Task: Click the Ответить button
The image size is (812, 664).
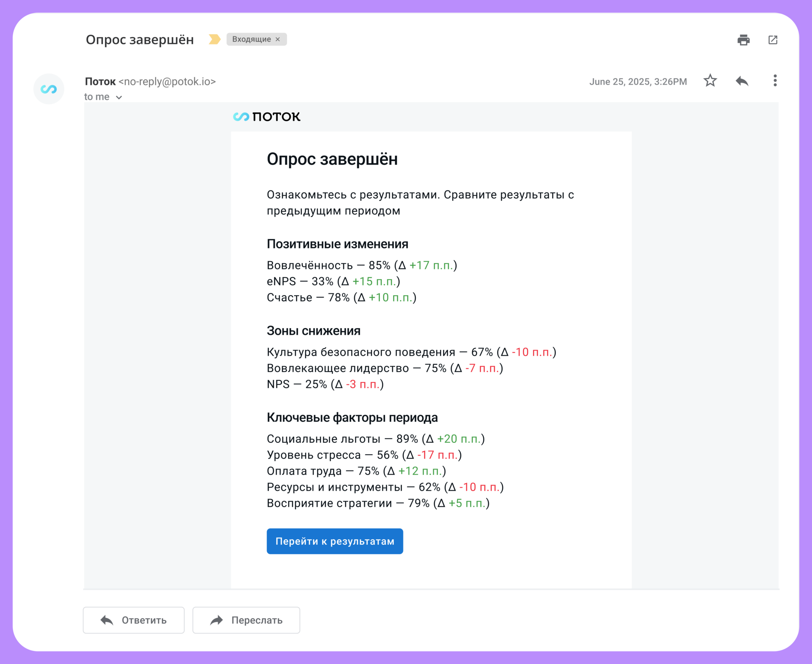Action: point(134,620)
